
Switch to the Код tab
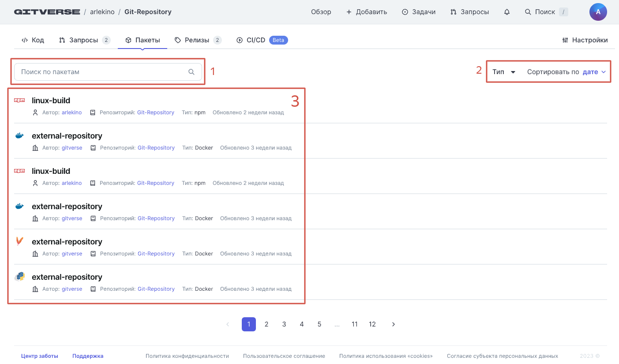pos(33,40)
